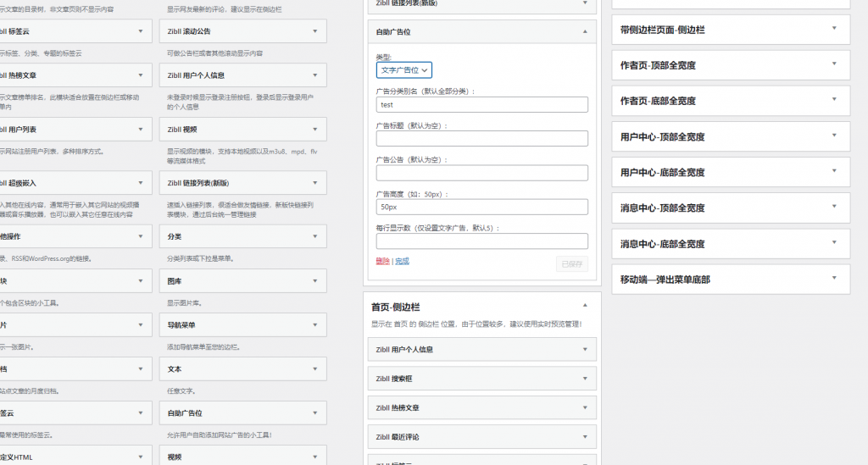Collapse the 首页-侧边栏 area

click(585, 306)
